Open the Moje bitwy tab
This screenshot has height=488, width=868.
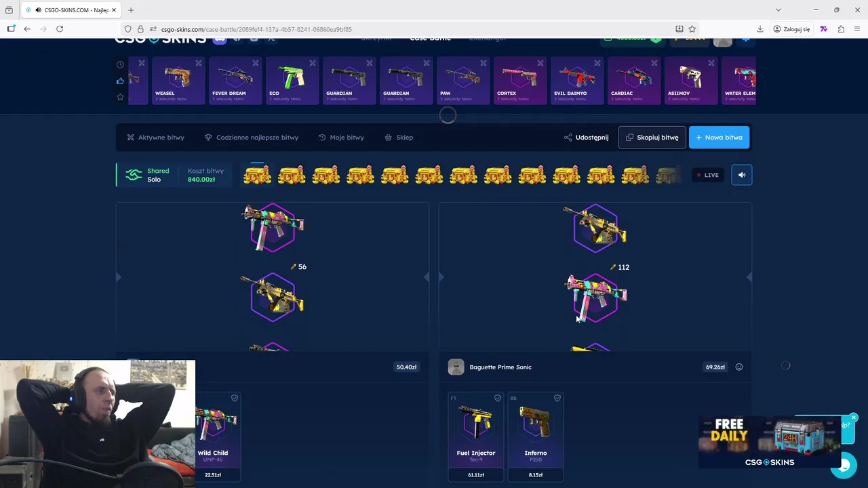pos(341,137)
